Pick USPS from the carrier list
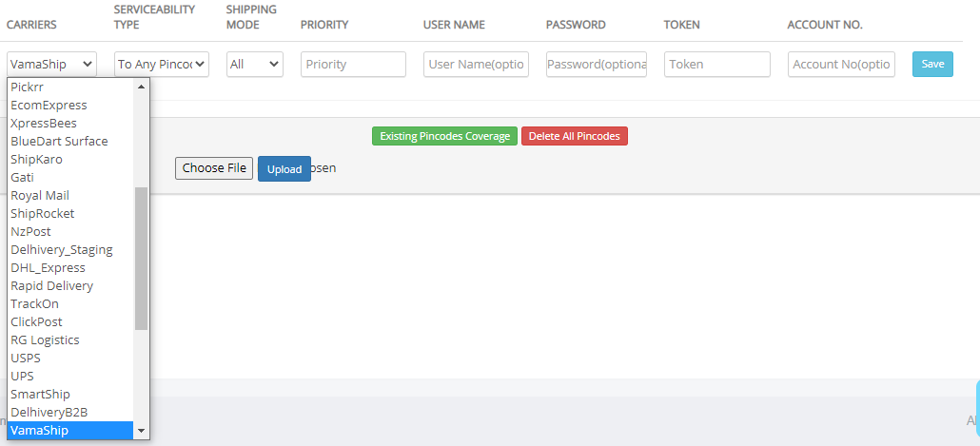 [70, 359]
